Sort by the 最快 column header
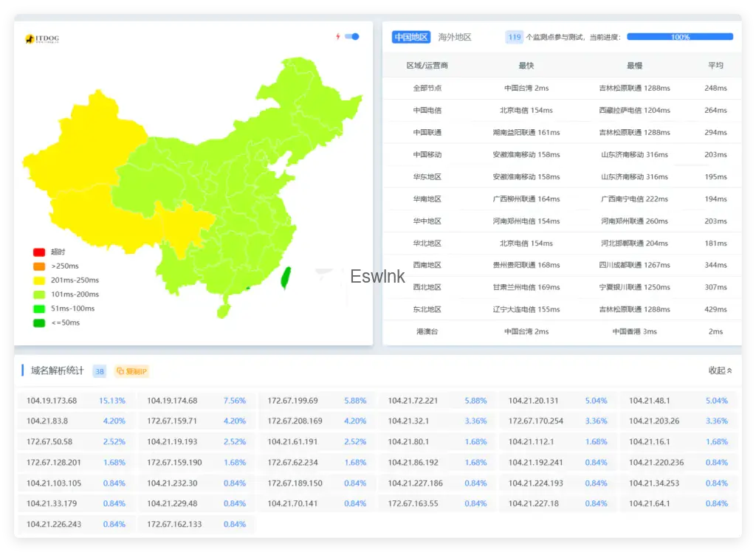This screenshot has height=552, width=756. click(x=526, y=66)
